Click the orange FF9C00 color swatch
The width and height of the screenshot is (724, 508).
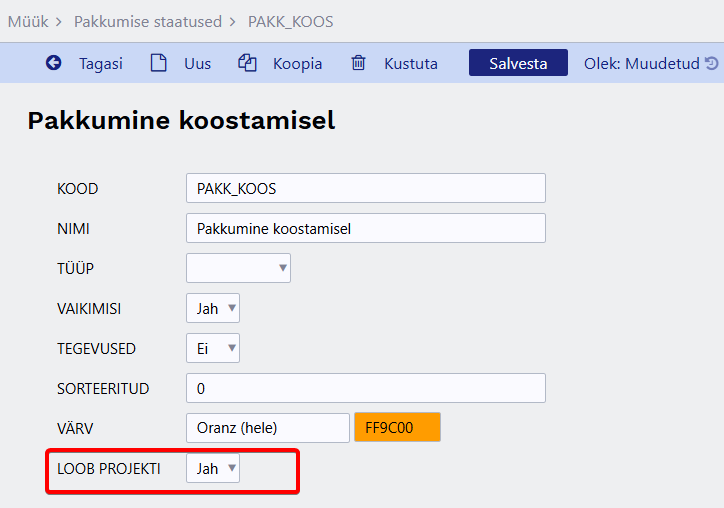tap(397, 428)
